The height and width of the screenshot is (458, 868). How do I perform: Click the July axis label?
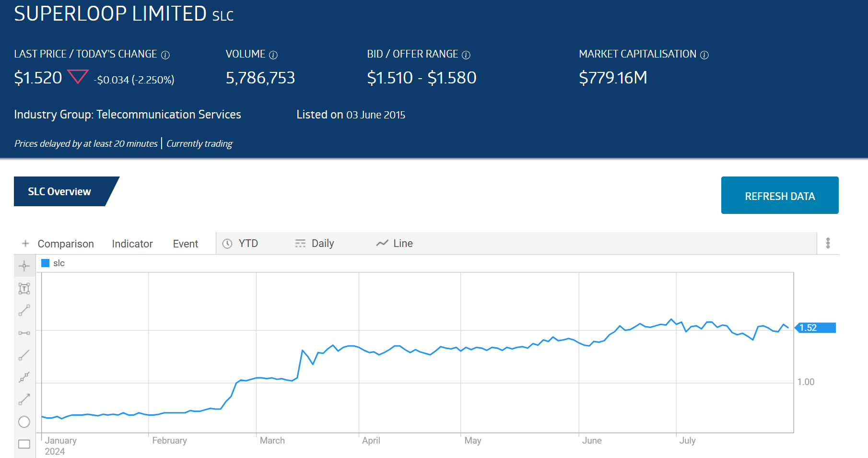click(x=687, y=440)
